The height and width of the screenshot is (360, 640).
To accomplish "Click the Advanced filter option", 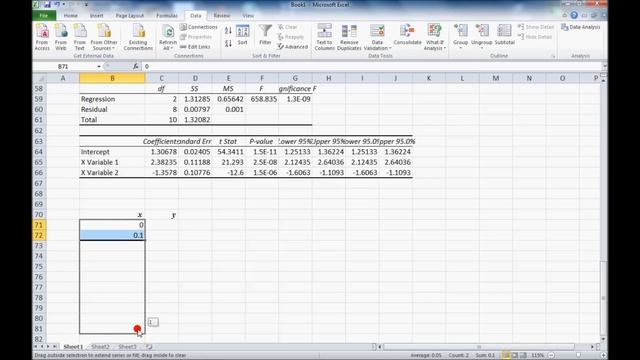I will (x=293, y=47).
